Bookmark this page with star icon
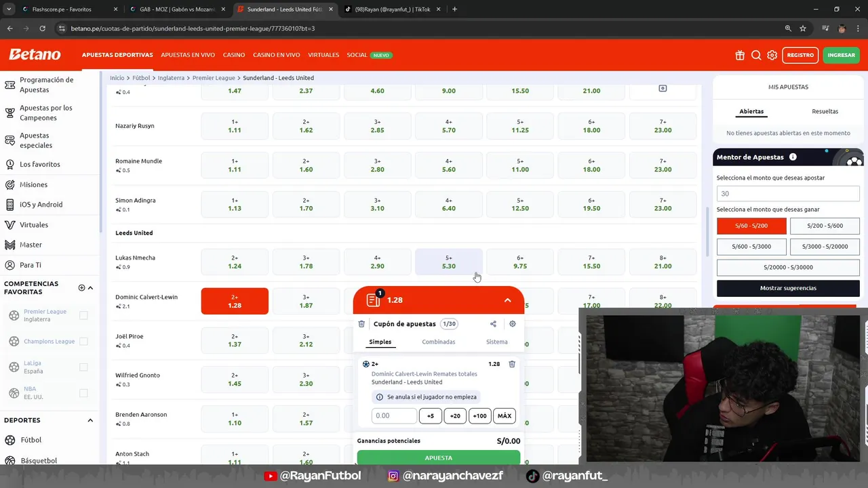The width and height of the screenshot is (868, 488). [803, 28]
